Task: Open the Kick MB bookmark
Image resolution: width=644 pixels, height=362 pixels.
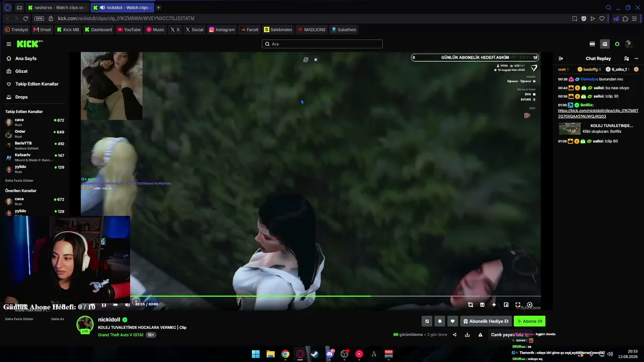Action: coord(68,30)
